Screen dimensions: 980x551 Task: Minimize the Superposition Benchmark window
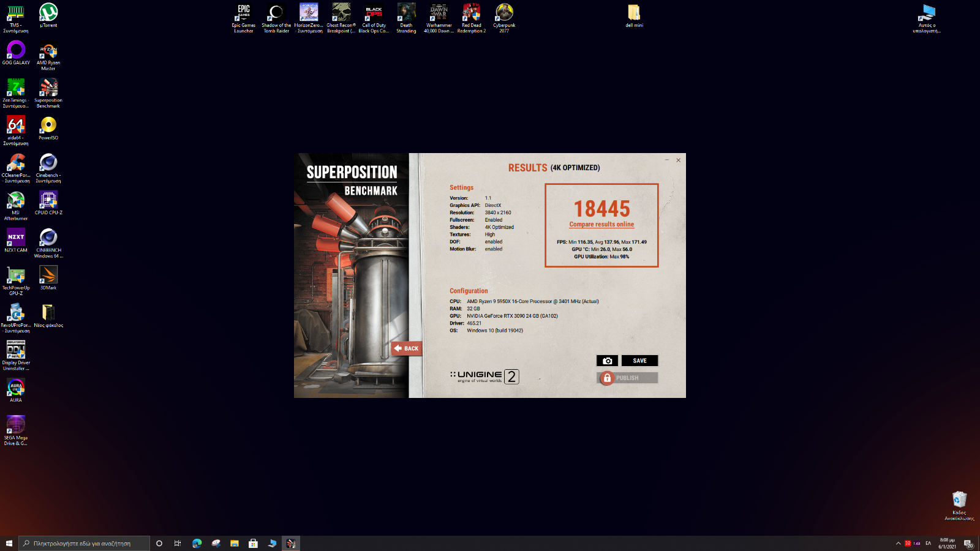tap(667, 160)
